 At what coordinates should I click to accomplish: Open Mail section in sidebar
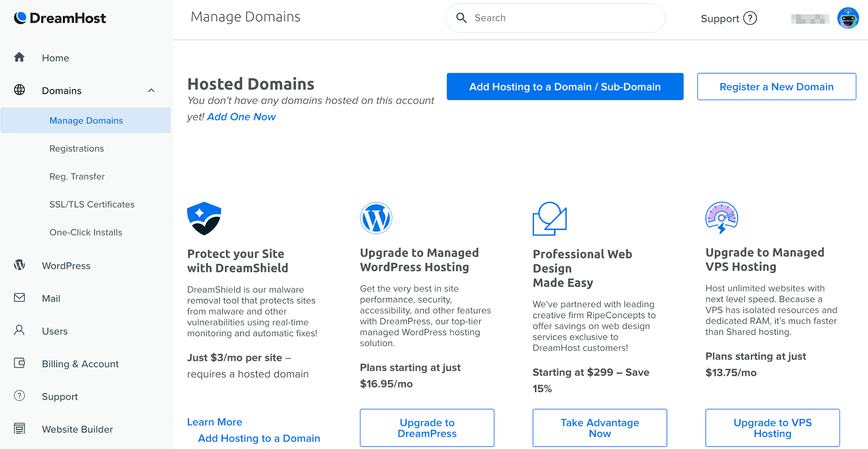pyautogui.click(x=51, y=298)
